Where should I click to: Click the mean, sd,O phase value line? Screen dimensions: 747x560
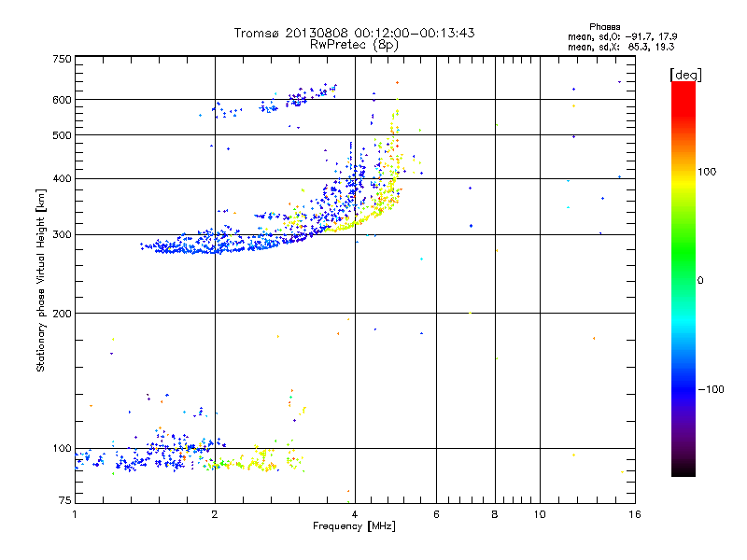coord(622,36)
